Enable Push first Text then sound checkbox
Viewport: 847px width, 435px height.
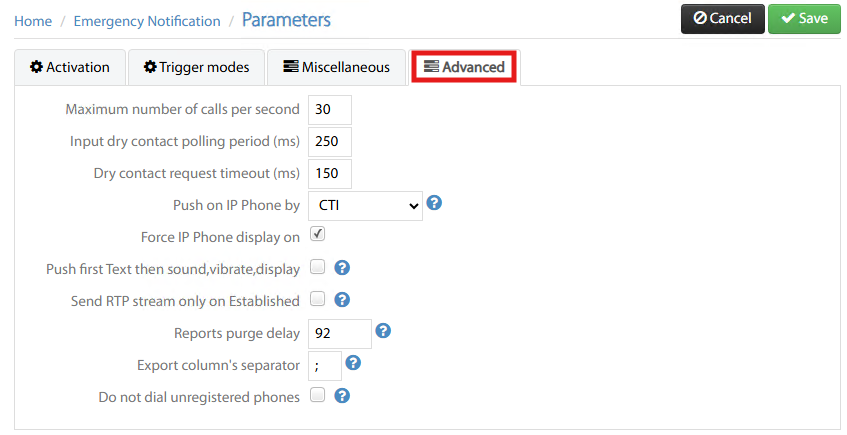(x=318, y=266)
